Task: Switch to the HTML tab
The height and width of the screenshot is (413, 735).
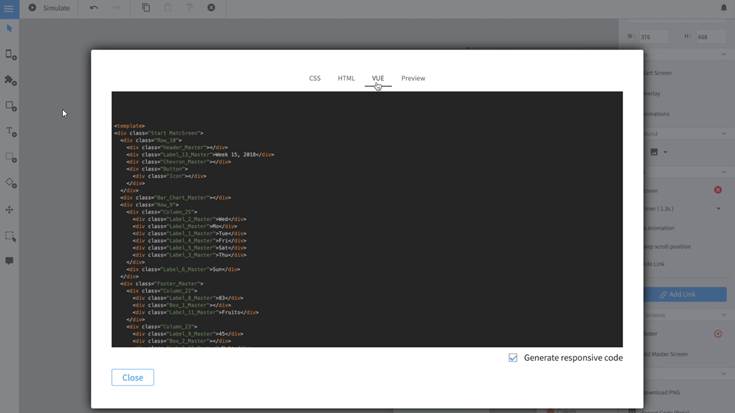Action: pos(346,78)
